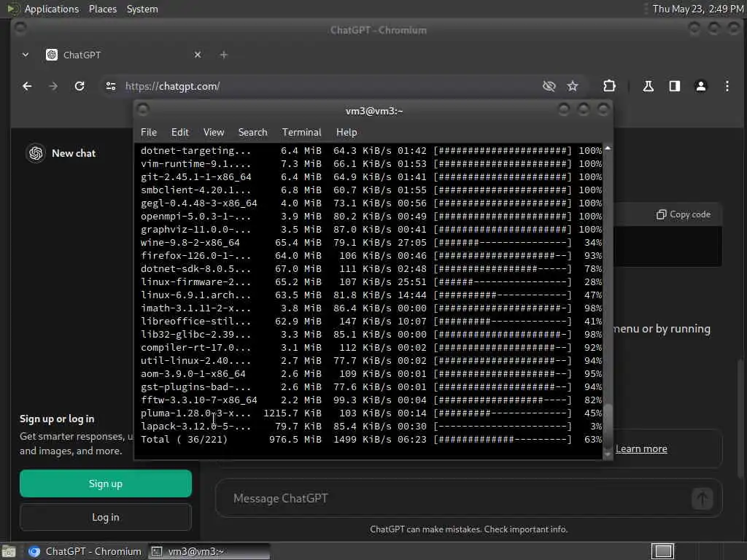Click the ChatGPT logo beside New chat
747x560 pixels.
pos(36,153)
